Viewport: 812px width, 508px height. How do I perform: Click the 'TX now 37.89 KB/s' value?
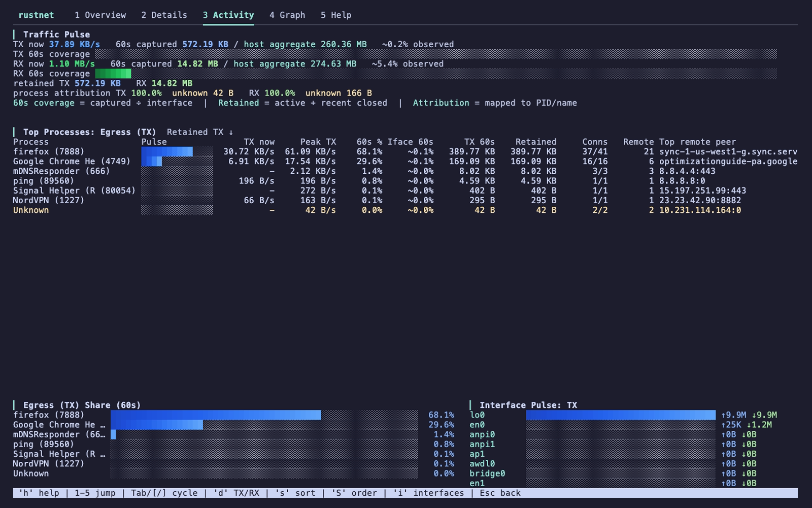click(57, 44)
